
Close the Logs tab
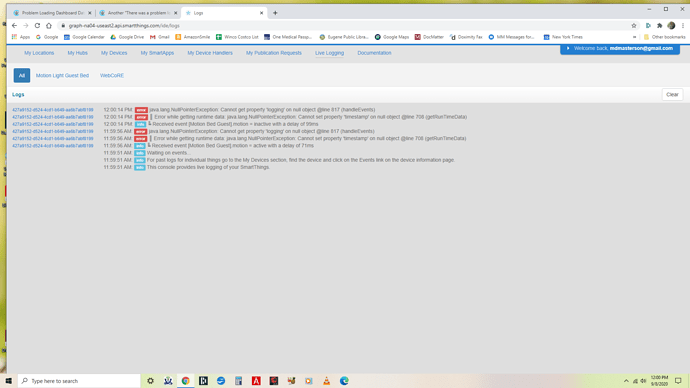pos(261,13)
